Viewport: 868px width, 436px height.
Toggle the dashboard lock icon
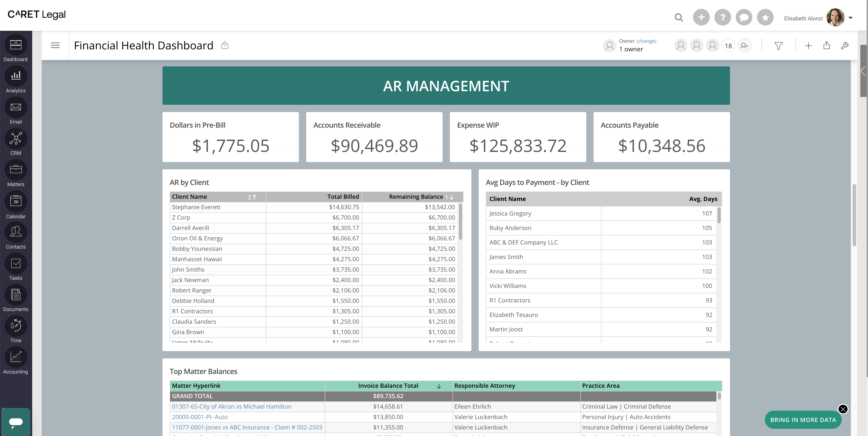point(225,46)
